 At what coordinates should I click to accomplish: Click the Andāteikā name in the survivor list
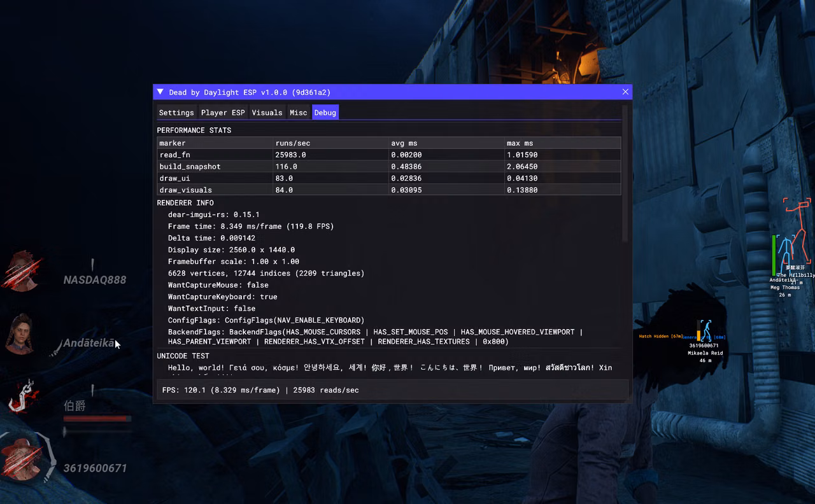click(x=89, y=344)
